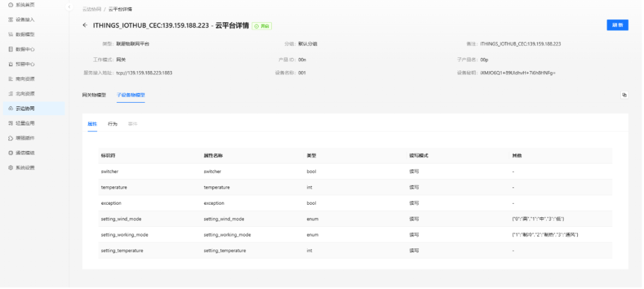The height and width of the screenshot is (289, 644).
Task: Click the 数据中心 icon in sidebar
Action: tap(11, 50)
